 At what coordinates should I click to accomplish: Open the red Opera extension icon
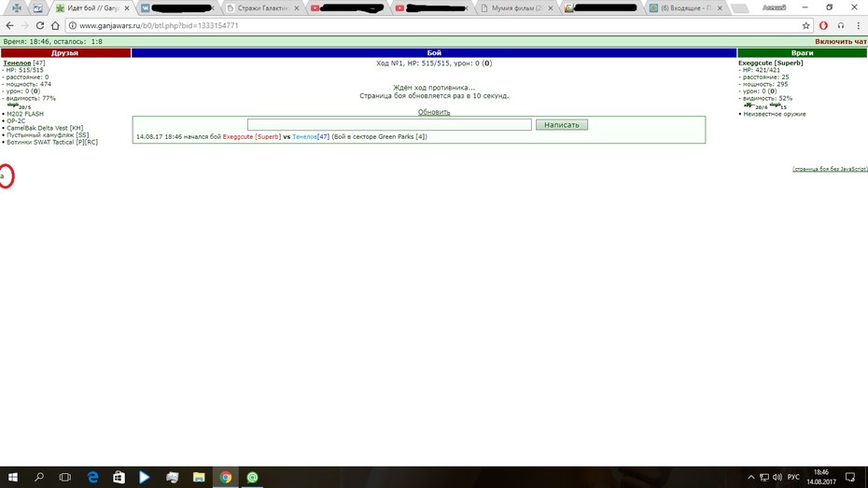tap(823, 25)
